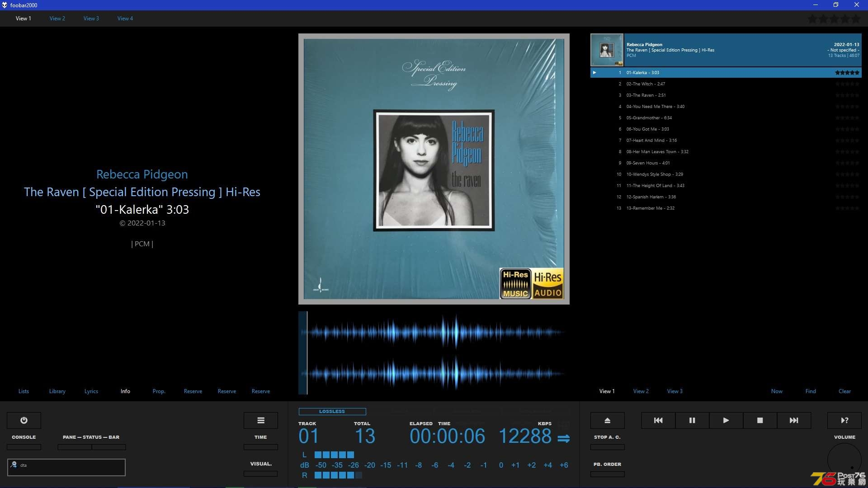Click the power icon button above CONSOLE
868x488 pixels.
(x=24, y=420)
